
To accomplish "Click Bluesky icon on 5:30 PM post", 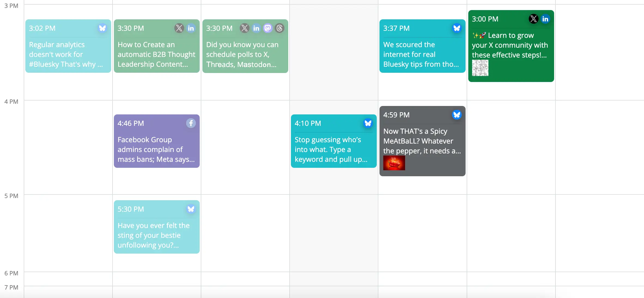I will [x=191, y=209].
